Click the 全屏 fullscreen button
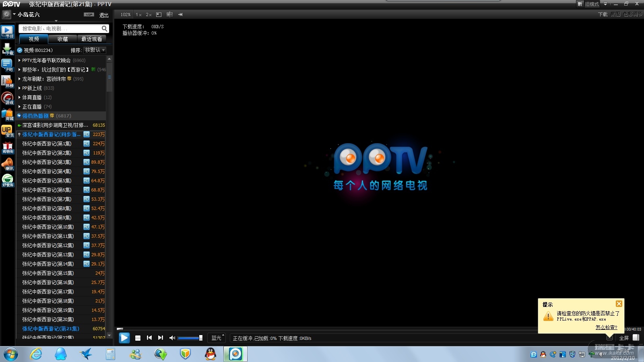The height and width of the screenshot is (362, 644). coord(624,338)
